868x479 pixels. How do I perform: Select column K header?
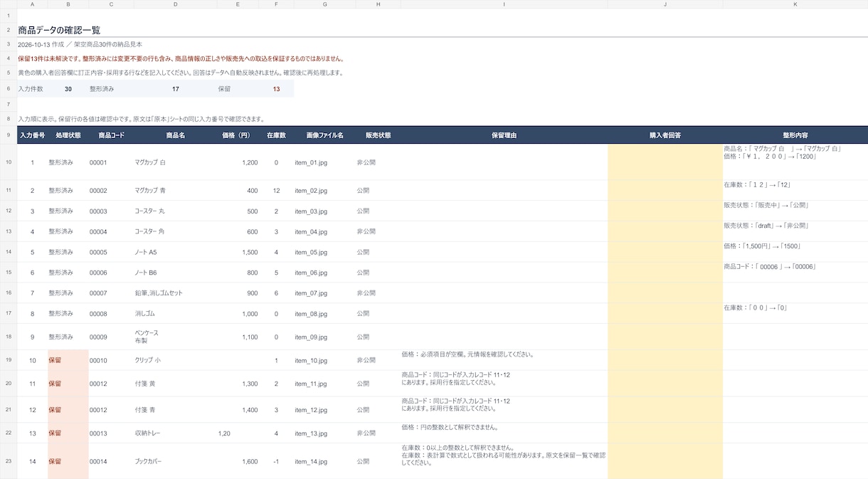[x=795, y=4]
